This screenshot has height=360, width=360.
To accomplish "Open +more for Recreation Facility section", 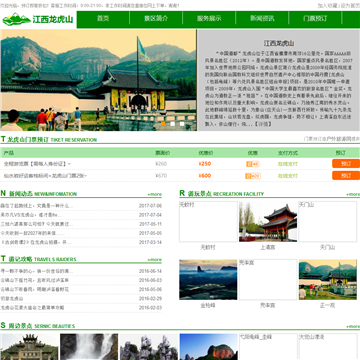I will point(353,194).
